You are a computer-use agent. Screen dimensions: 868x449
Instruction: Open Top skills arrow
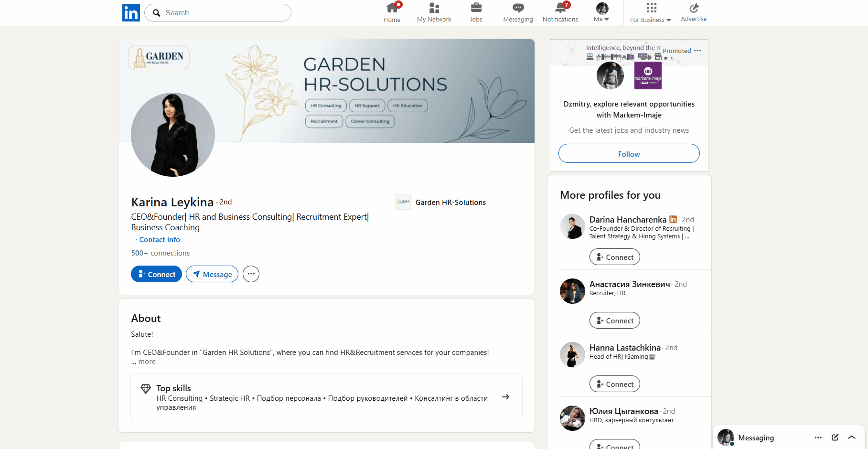(x=505, y=397)
